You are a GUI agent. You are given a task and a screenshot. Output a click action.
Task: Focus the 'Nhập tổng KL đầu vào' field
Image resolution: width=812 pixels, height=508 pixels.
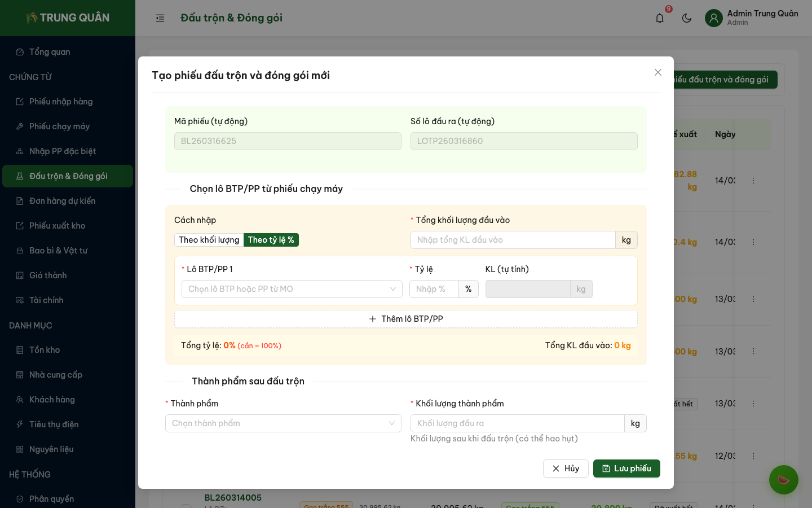click(x=513, y=240)
